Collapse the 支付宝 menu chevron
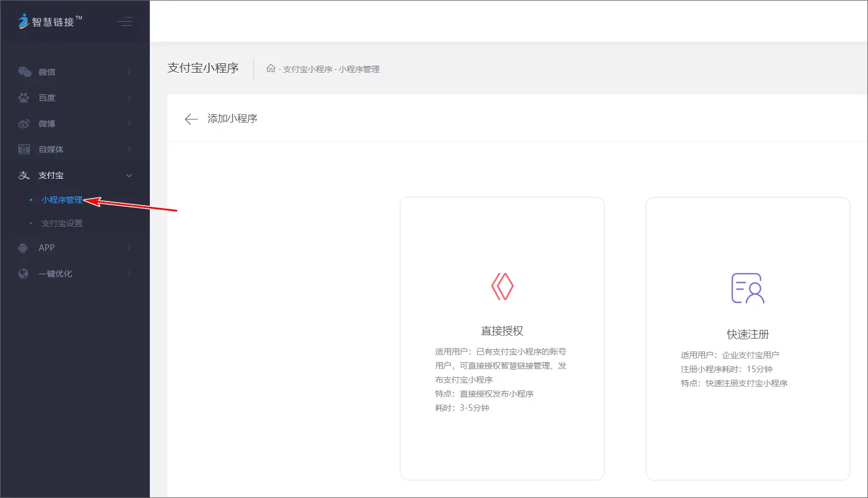 (129, 175)
